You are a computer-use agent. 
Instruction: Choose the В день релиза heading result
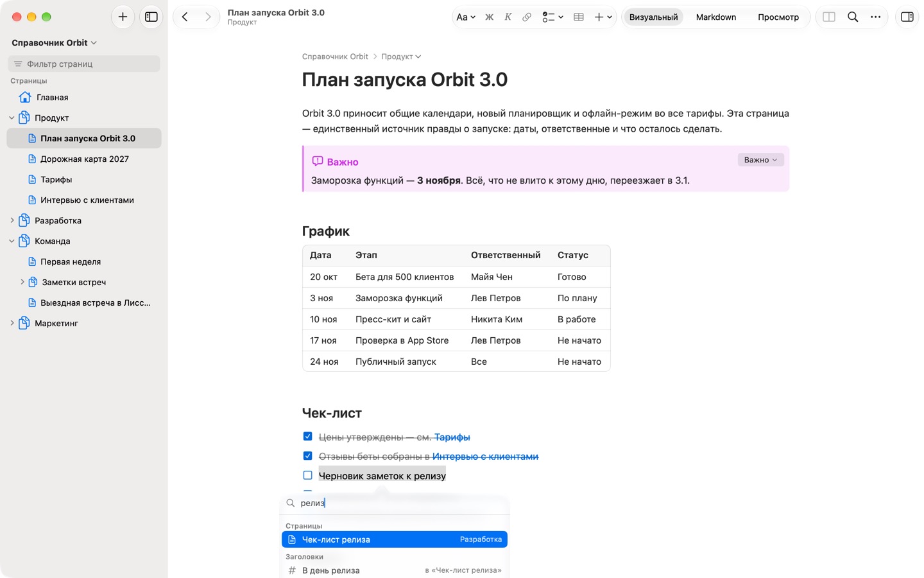(x=395, y=570)
